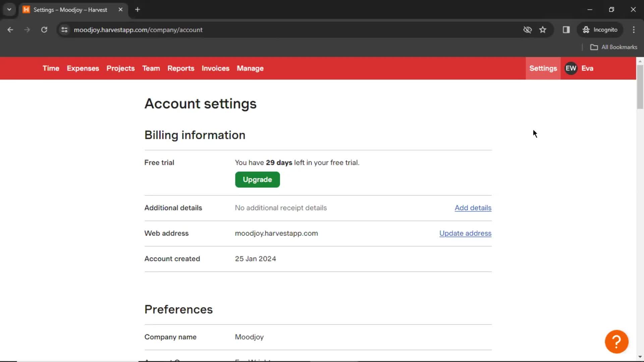Close the Settings – Moodjoy – Harvest tab
This screenshot has width=644, height=362.
click(120, 9)
